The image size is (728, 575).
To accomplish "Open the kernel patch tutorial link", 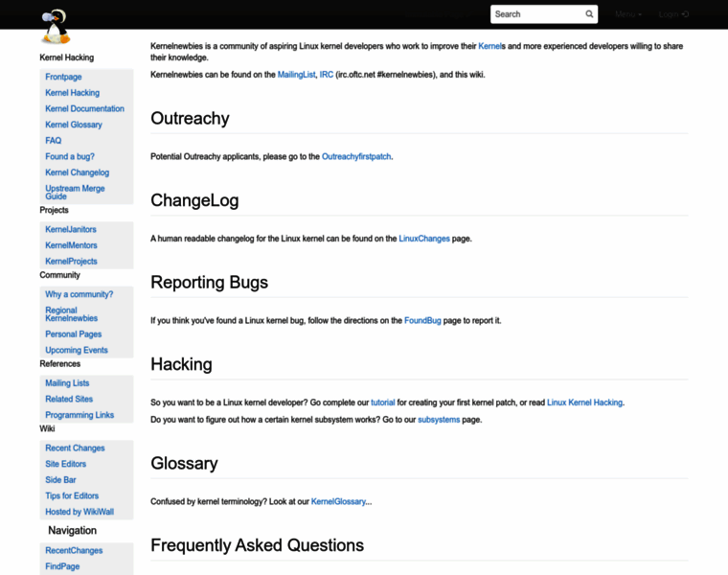I will [x=382, y=402].
